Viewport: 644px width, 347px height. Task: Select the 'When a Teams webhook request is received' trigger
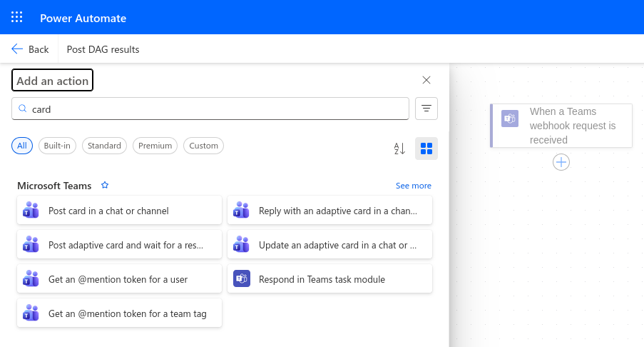561,126
